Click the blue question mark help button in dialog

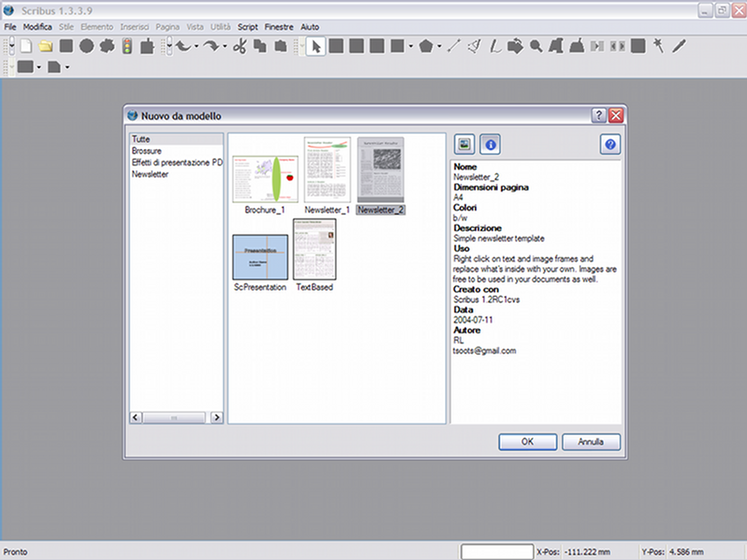610,144
